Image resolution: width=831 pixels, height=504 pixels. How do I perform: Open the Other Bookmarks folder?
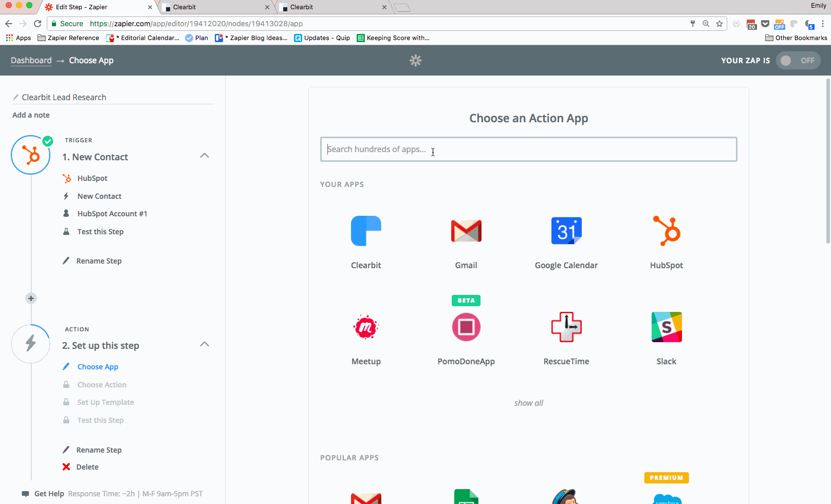point(796,38)
